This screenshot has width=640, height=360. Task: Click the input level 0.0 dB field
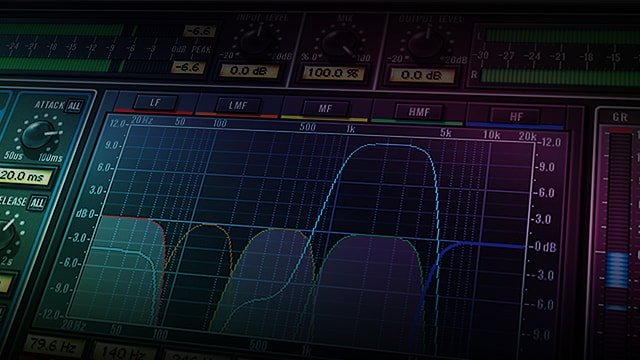249,71
